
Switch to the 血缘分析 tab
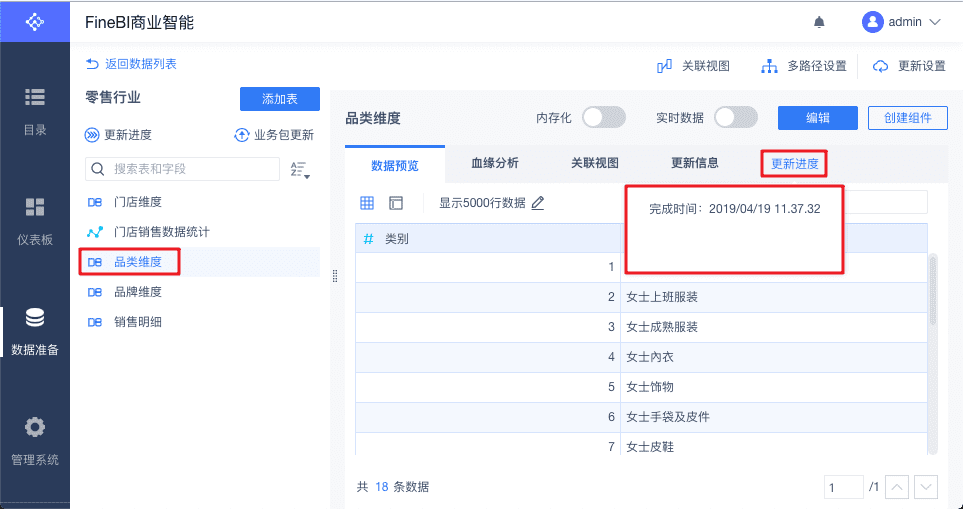click(x=495, y=163)
